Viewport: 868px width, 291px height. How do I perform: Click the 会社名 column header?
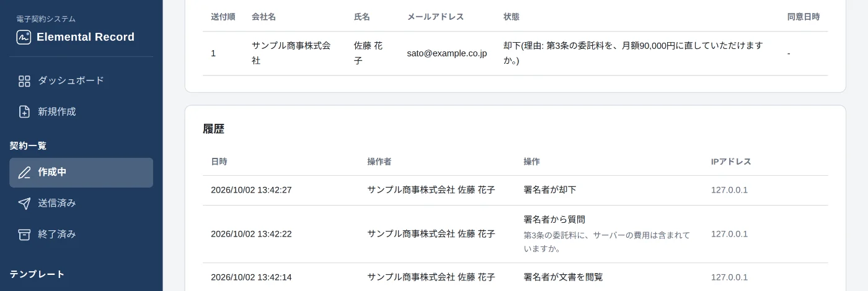263,17
